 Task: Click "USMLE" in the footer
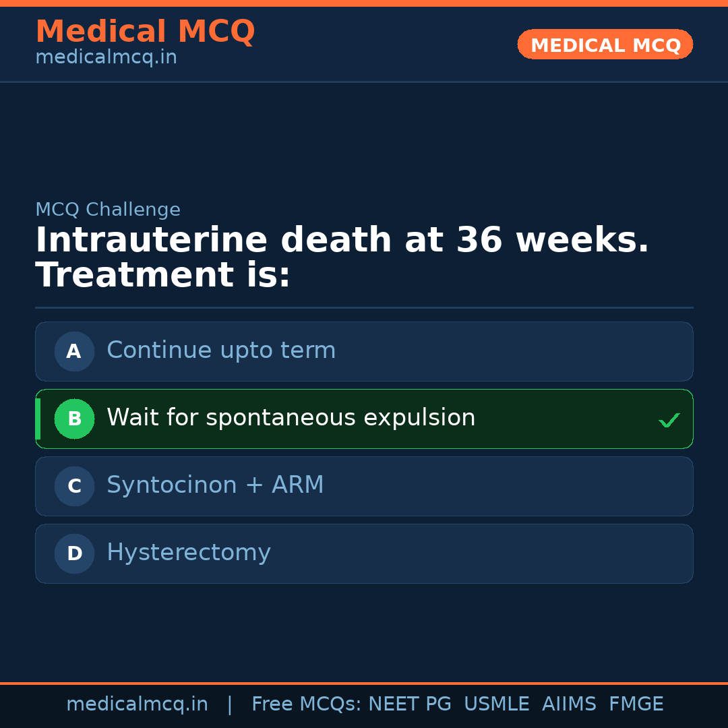coord(497,704)
